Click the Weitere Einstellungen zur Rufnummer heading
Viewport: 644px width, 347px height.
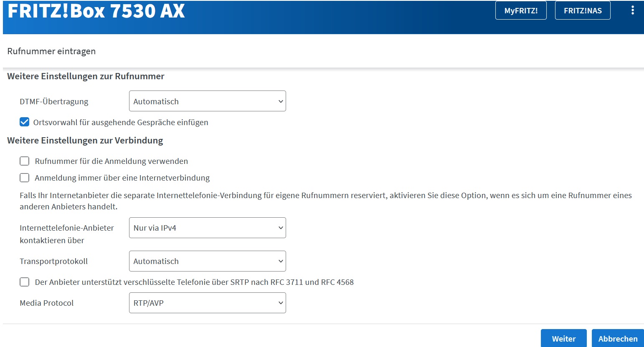pos(86,76)
